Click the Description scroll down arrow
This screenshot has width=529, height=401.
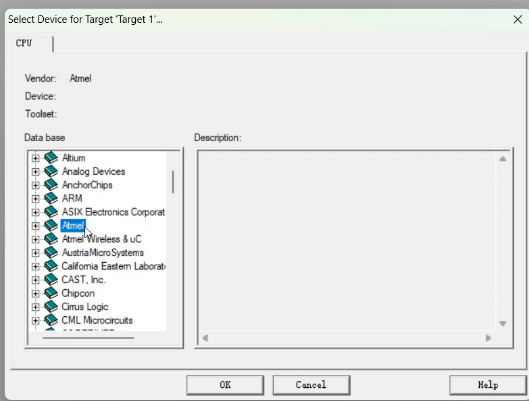pos(503,323)
